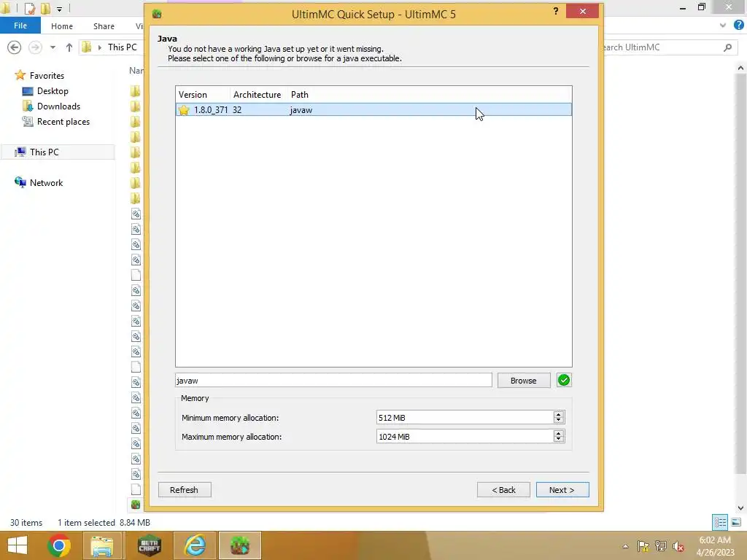Click the network tray icon
The image size is (747, 560).
(661, 546)
